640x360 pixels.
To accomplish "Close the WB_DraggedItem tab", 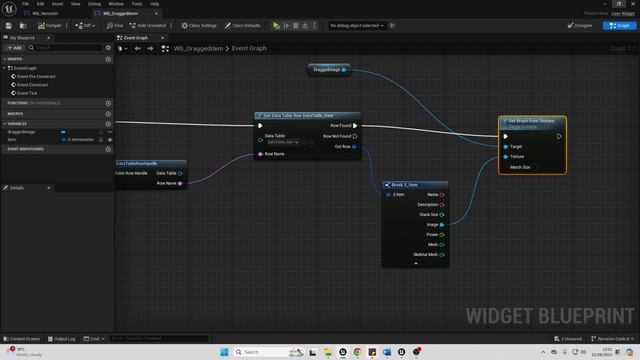I will (156, 13).
